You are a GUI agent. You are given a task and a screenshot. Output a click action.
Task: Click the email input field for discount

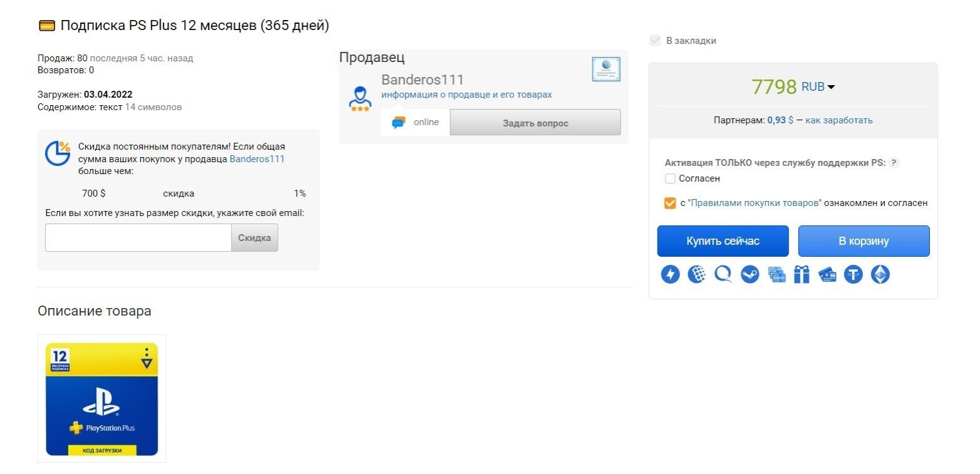(138, 238)
